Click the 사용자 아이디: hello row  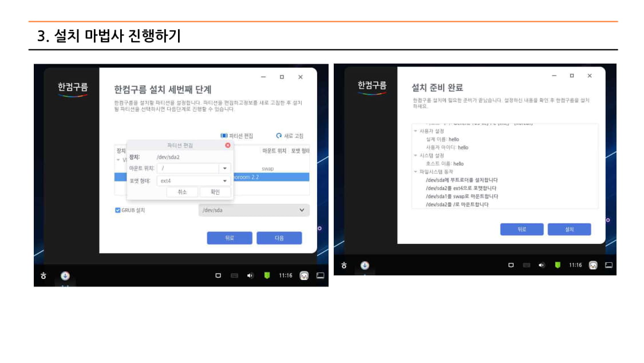[x=447, y=147]
